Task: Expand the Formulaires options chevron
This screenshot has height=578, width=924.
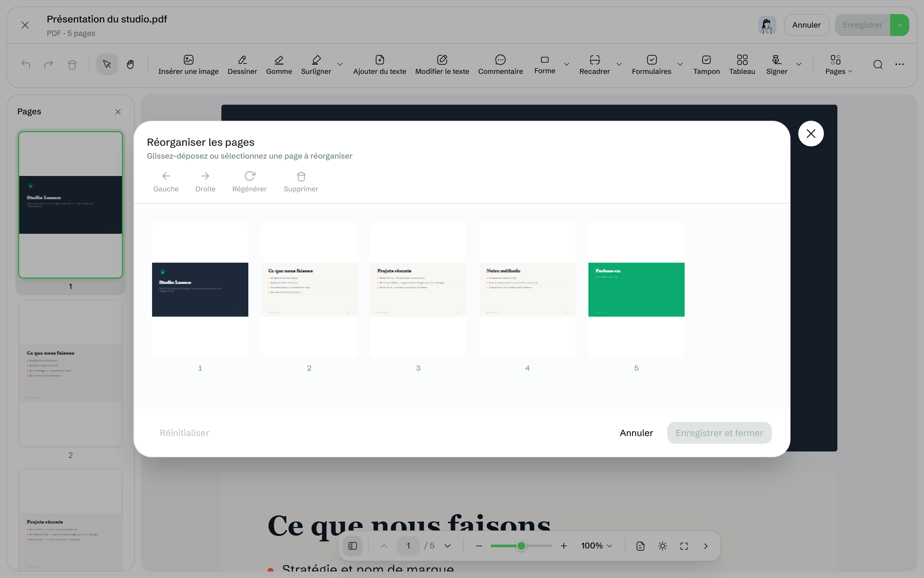Action: tap(680, 64)
